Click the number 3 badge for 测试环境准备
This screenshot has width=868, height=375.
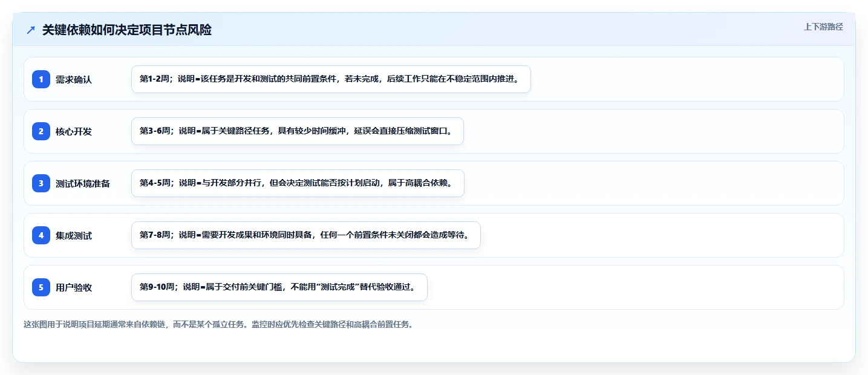click(x=41, y=183)
